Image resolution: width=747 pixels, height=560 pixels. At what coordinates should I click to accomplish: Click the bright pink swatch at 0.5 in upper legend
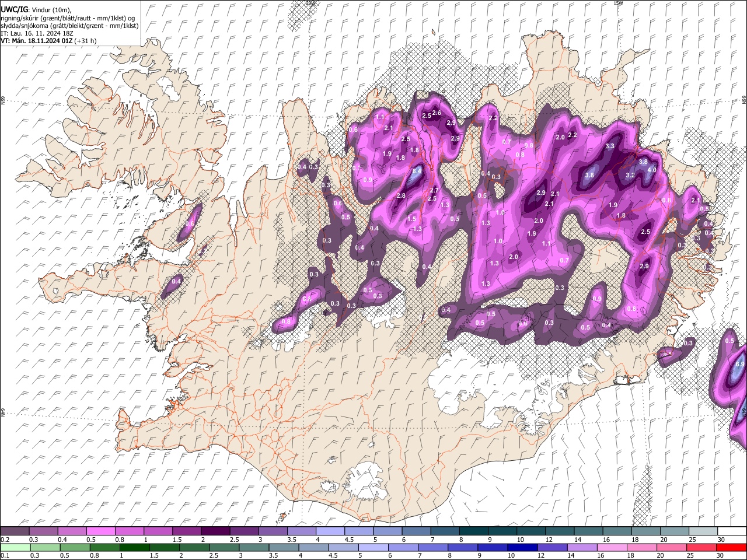pos(101,531)
